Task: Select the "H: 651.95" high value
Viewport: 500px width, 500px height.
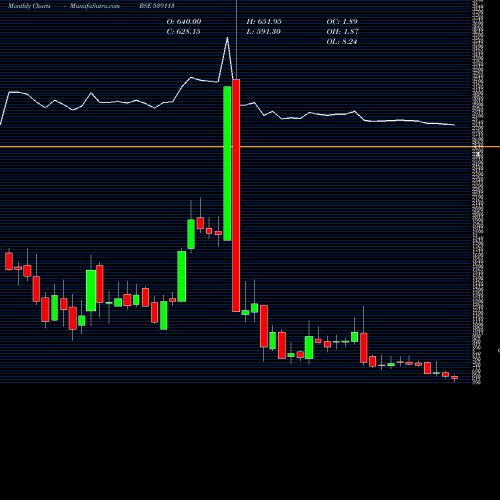Action: [x=264, y=22]
